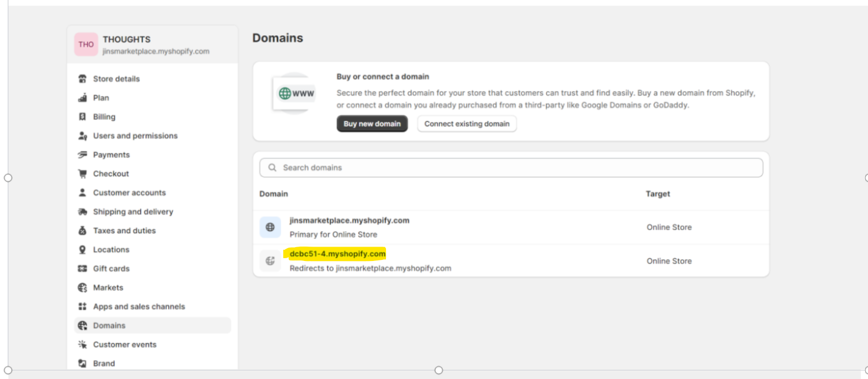
Task: Click the Target column header
Action: click(x=658, y=194)
